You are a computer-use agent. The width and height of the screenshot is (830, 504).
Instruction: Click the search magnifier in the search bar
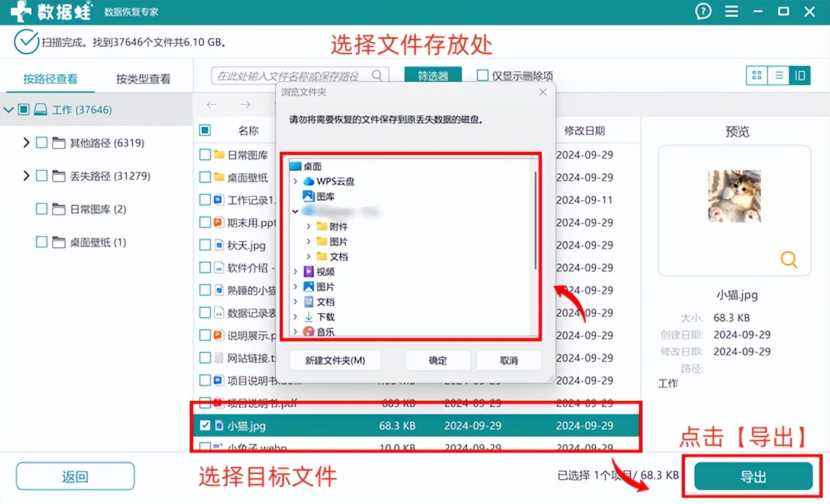[x=378, y=75]
